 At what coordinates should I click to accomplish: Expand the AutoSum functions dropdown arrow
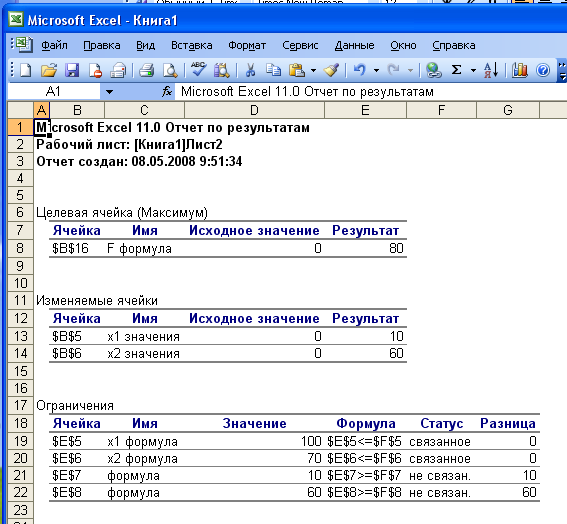(473, 70)
